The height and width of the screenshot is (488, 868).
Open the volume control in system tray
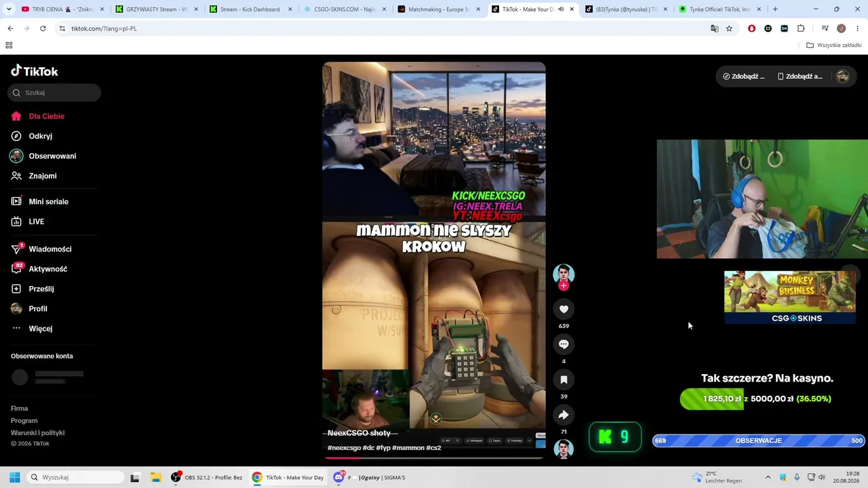821,477
